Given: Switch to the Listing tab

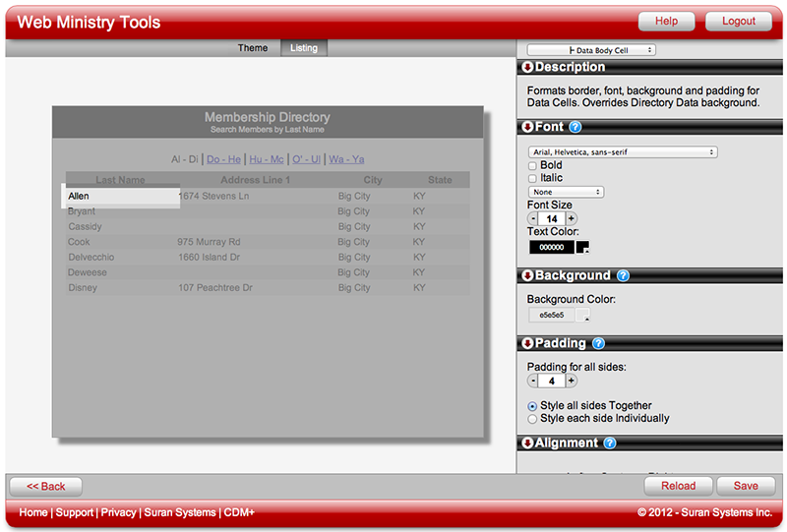Looking at the screenshot, I should 304,48.
